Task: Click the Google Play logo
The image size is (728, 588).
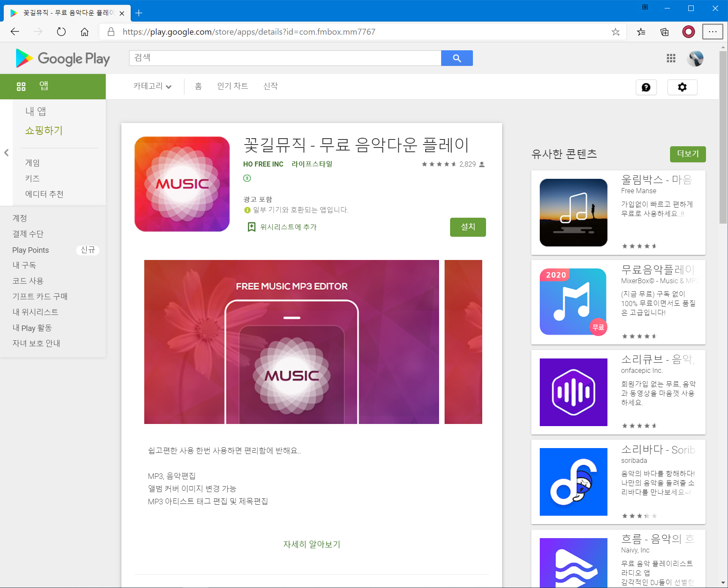Action: click(x=63, y=58)
